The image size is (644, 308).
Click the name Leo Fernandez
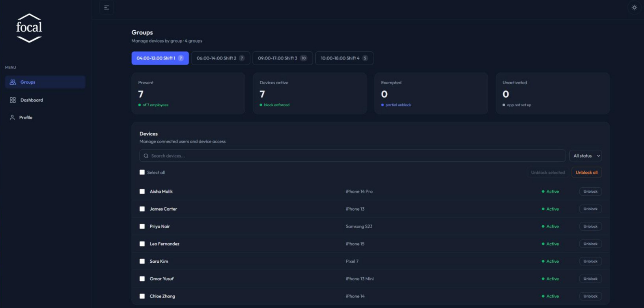pyautogui.click(x=164, y=244)
